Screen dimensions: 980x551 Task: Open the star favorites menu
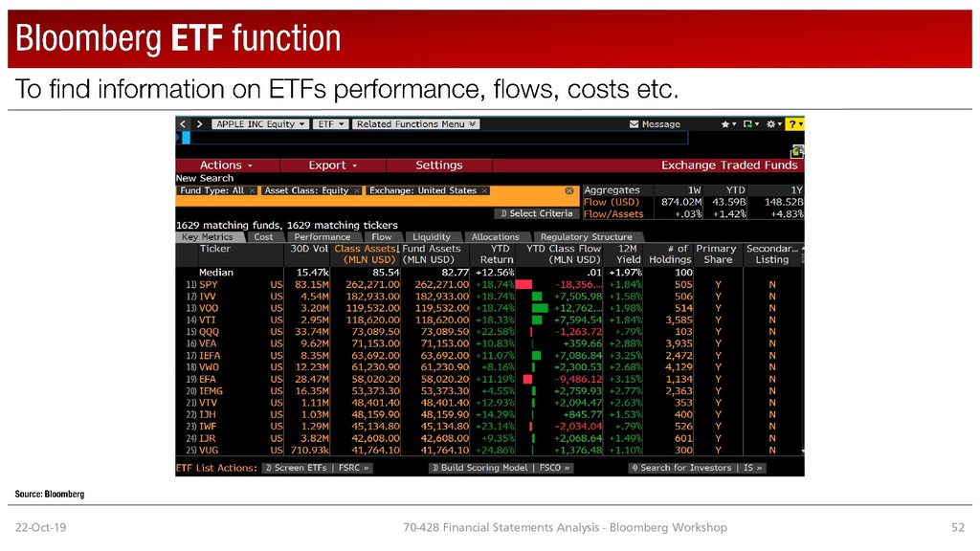pos(728,124)
